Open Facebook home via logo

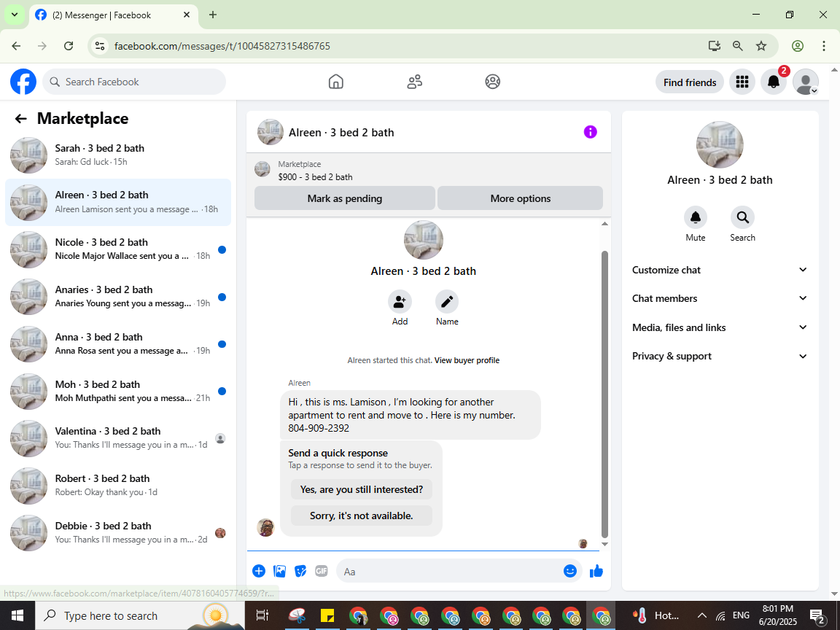[23, 82]
